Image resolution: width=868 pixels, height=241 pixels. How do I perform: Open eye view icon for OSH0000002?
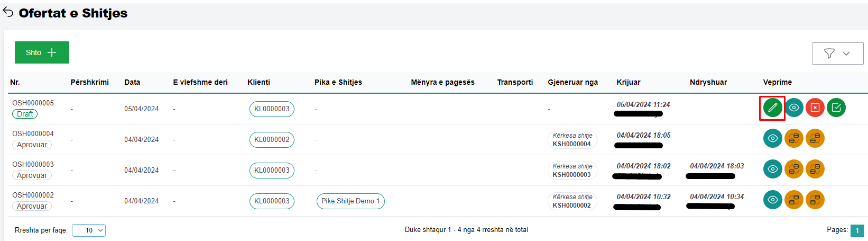pyautogui.click(x=773, y=200)
